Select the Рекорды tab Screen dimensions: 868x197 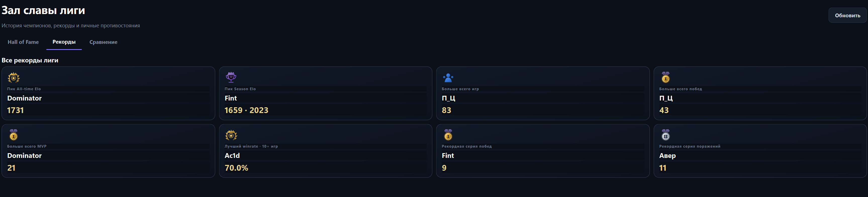click(x=64, y=42)
